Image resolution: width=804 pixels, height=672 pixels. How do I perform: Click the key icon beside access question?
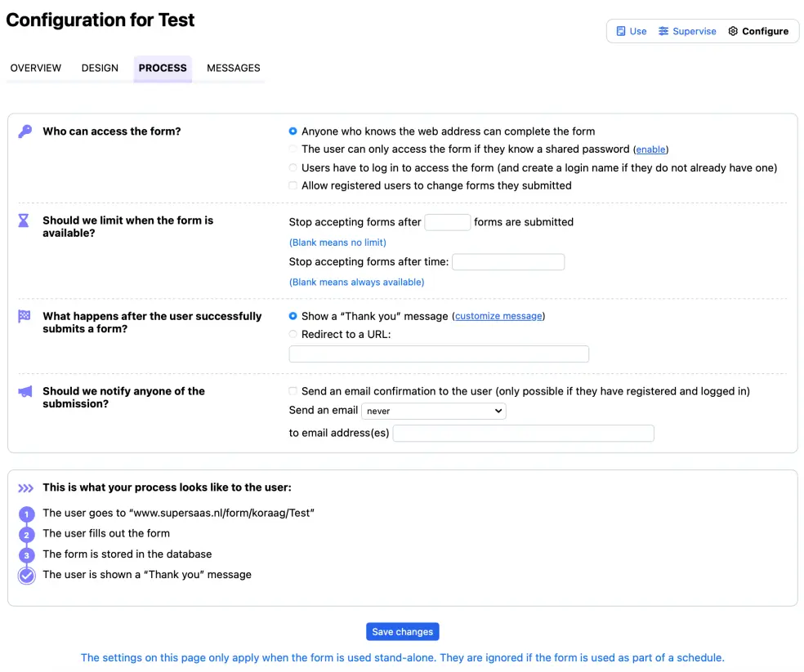pos(25,131)
